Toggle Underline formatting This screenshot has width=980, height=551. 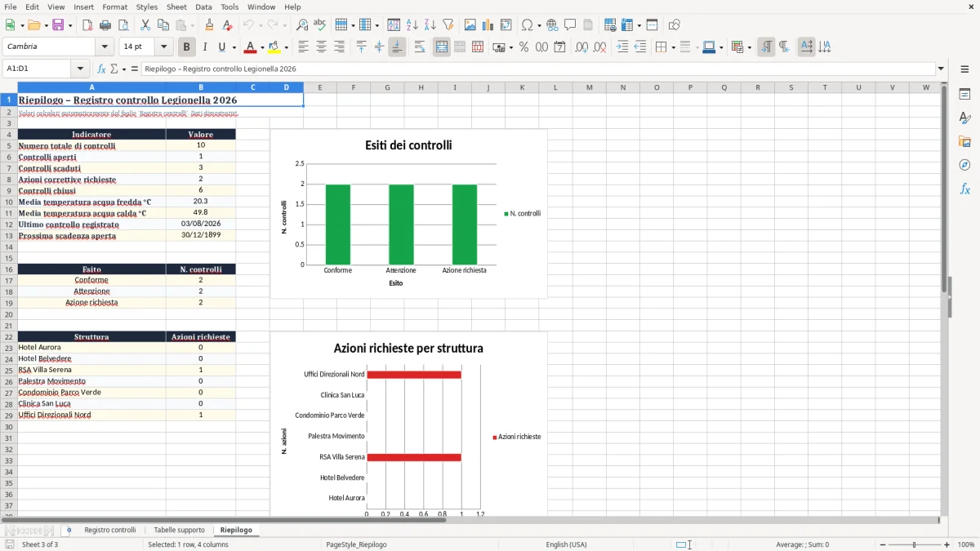[x=221, y=47]
